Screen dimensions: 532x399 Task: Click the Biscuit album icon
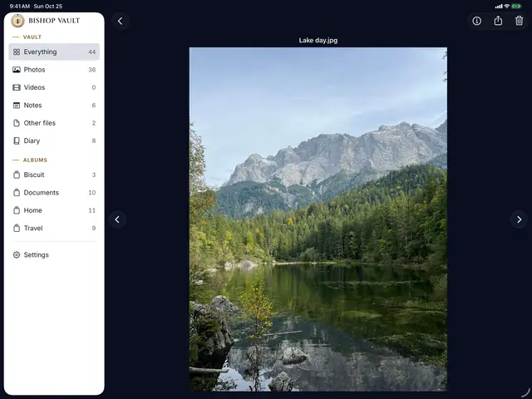coord(17,175)
